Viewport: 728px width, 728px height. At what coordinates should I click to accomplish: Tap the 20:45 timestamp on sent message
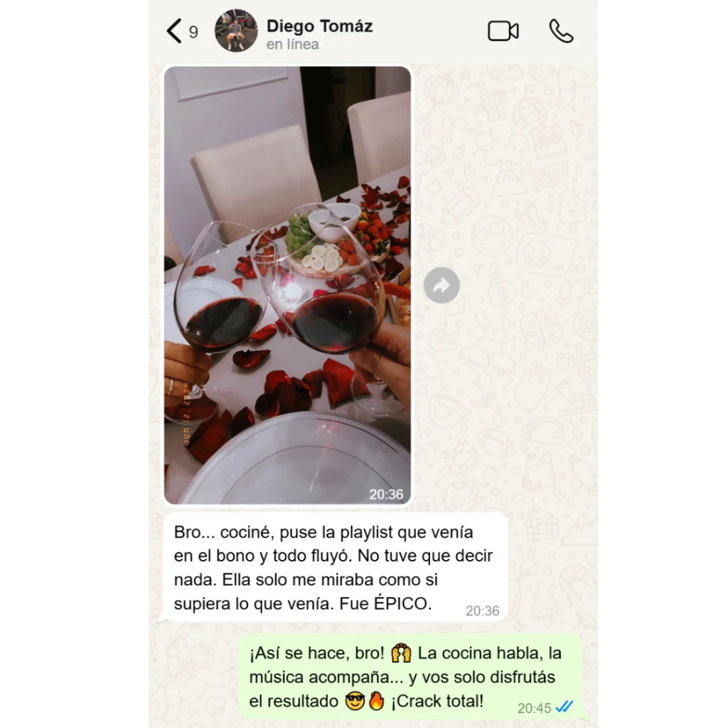tap(534, 708)
